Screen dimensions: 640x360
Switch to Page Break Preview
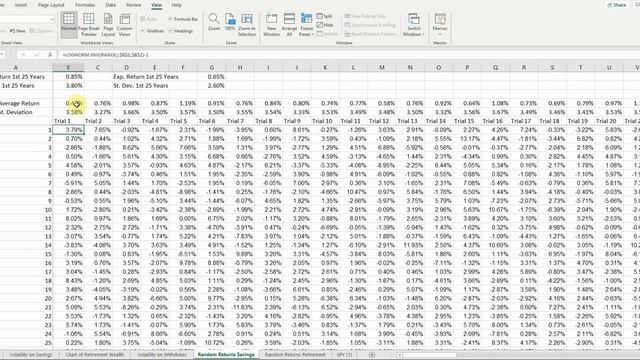[89, 24]
